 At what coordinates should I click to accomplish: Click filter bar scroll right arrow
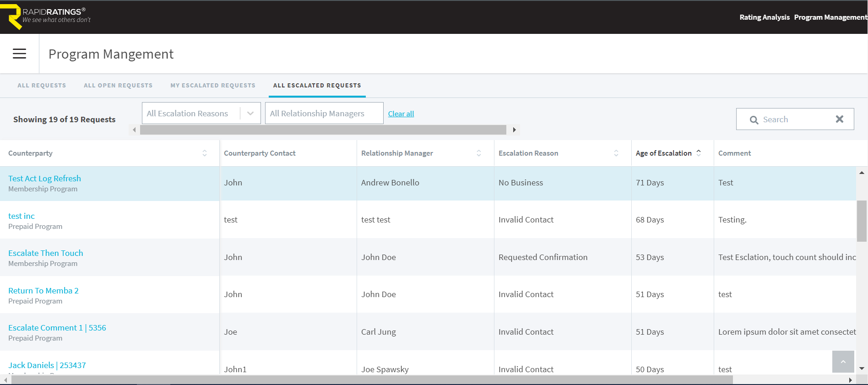point(514,130)
